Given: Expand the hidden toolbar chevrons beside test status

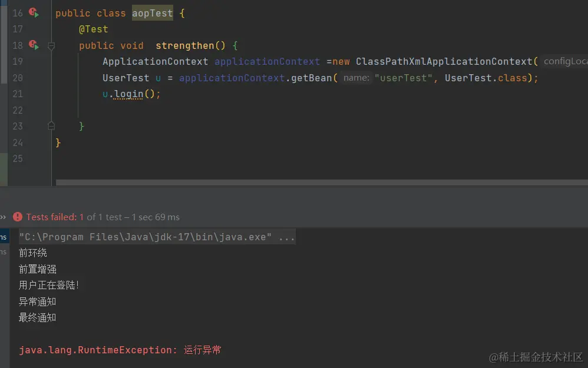Looking at the screenshot, I should pyautogui.click(x=4, y=217).
